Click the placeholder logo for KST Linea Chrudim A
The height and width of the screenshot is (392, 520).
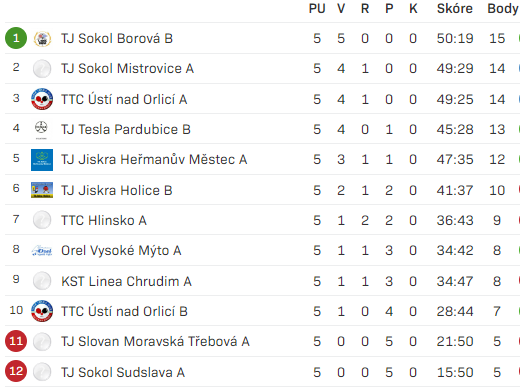click(x=42, y=281)
